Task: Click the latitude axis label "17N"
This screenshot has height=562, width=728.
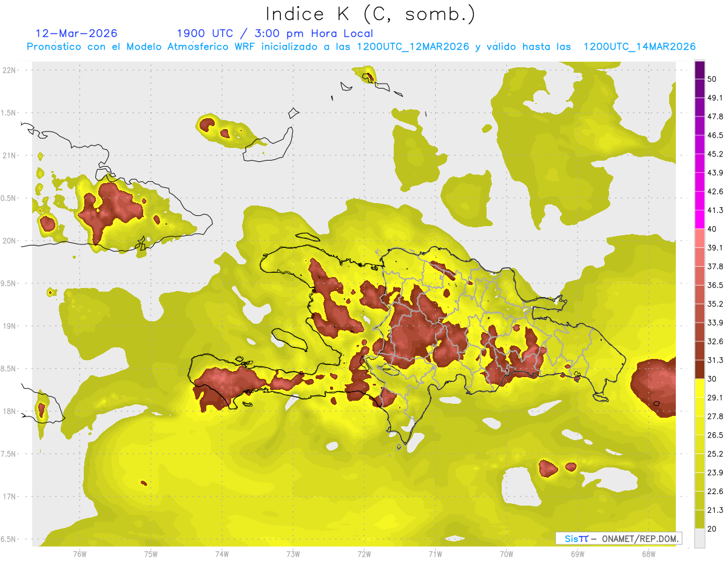Action: [x=10, y=497]
